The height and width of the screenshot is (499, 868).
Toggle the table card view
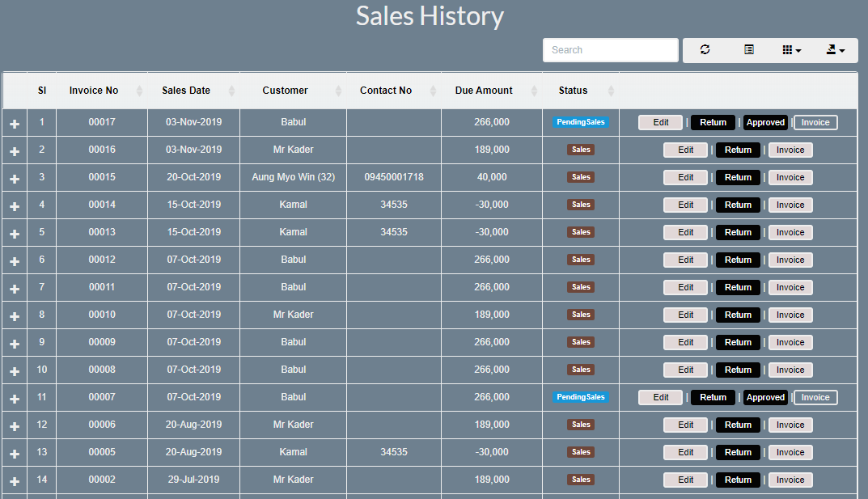[748, 49]
